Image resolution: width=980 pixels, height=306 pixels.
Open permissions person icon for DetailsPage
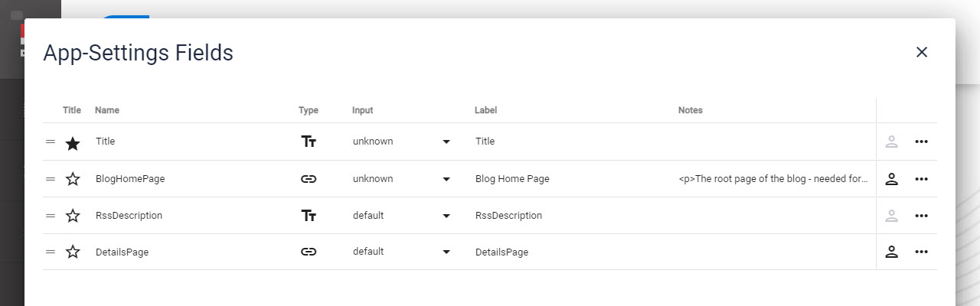(891, 252)
